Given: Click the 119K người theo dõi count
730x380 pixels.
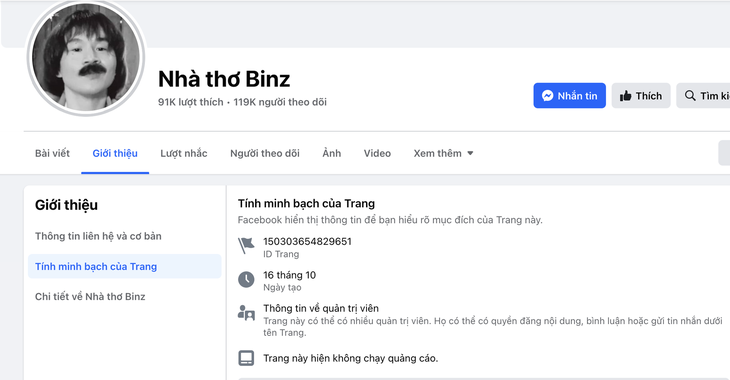Looking at the screenshot, I should pyautogui.click(x=280, y=102).
